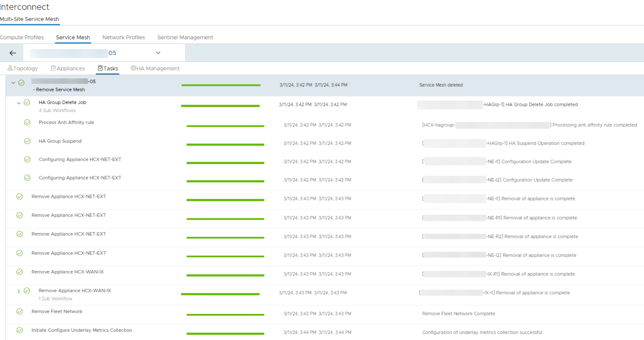Click the Appliances clipboard icon
Screen dimensions: 644x340
53,68
